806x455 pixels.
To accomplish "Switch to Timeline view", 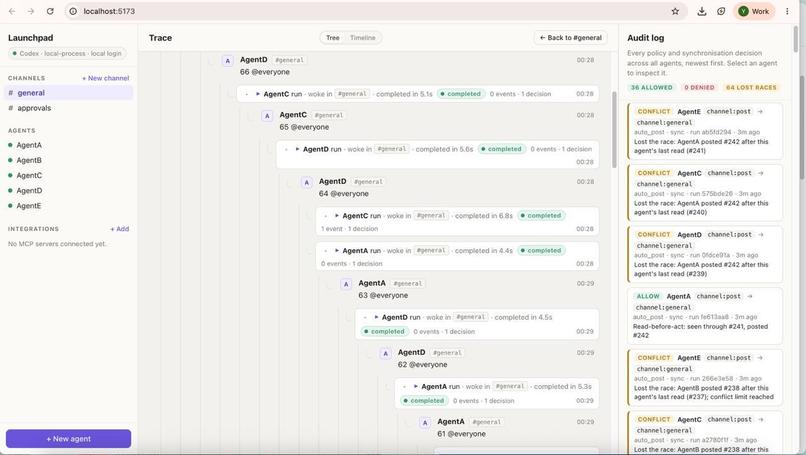I will (x=362, y=38).
